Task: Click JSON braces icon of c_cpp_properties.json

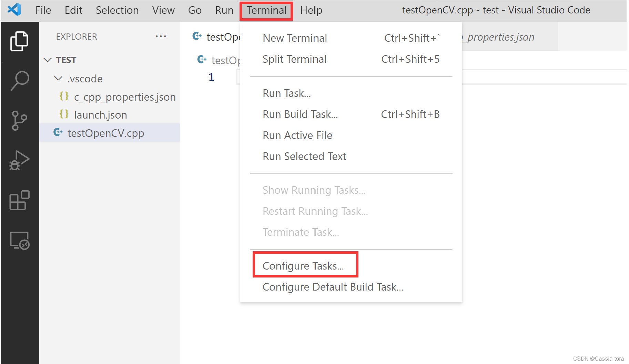Action: (x=64, y=96)
